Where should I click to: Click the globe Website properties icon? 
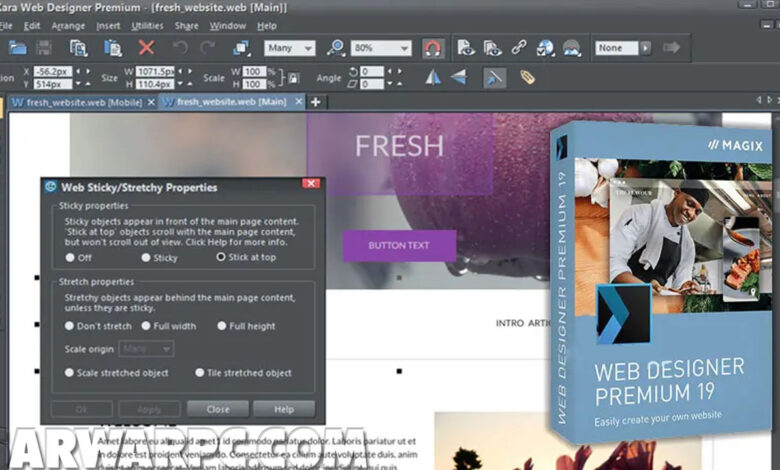545,48
